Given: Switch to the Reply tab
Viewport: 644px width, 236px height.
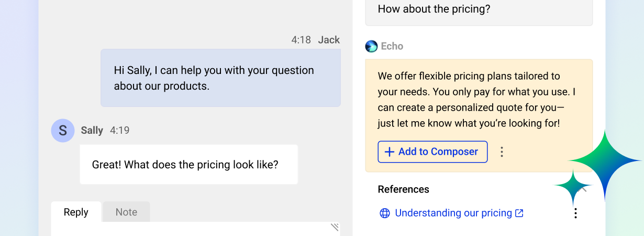Looking at the screenshot, I should point(76,212).
